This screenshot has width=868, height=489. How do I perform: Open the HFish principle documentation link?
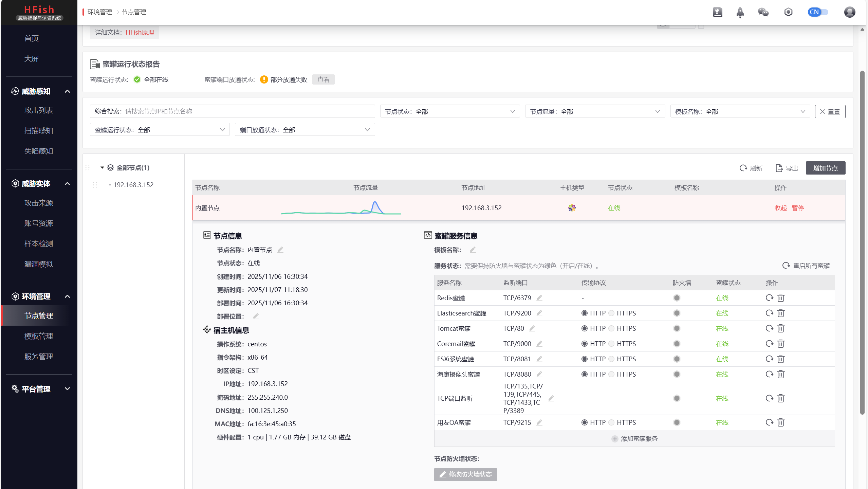pyautogui.click(x=140, y=32)
